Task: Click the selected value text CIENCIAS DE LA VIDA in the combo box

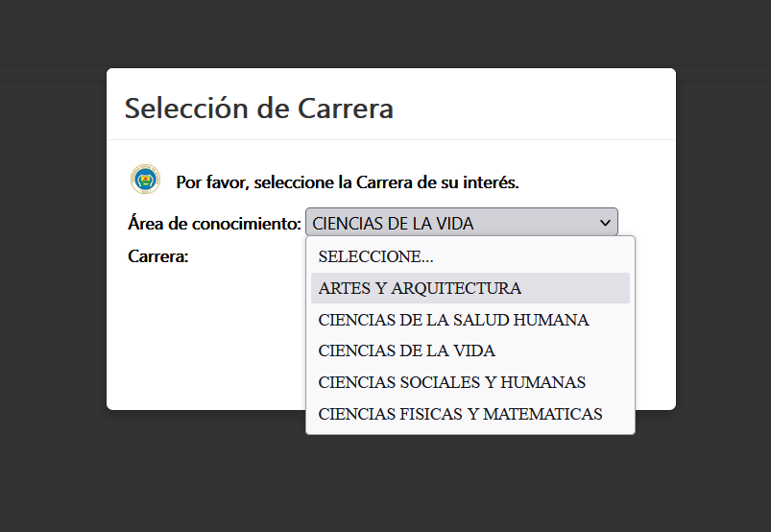Action: [393, 224]
